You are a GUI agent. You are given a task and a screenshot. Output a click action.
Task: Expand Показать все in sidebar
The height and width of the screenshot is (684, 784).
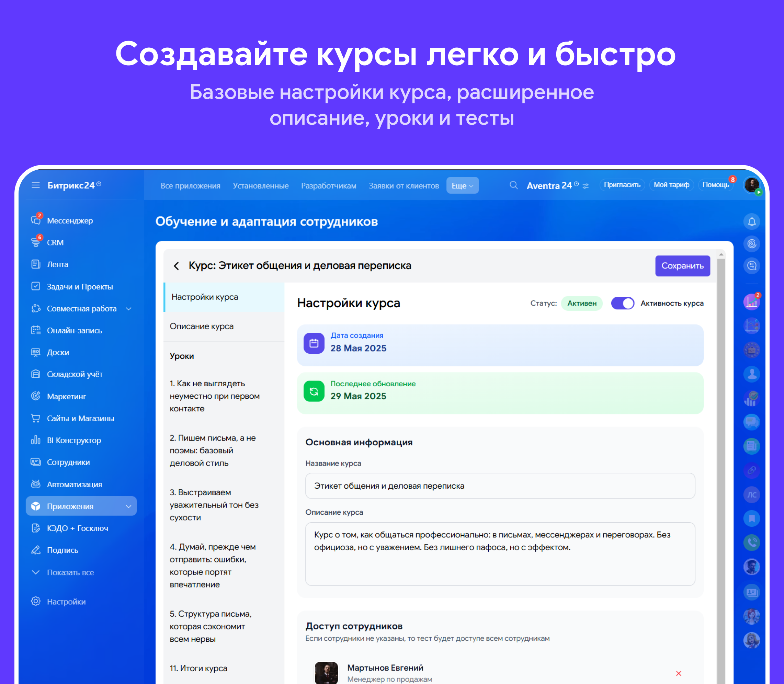(x=70, y=572)
